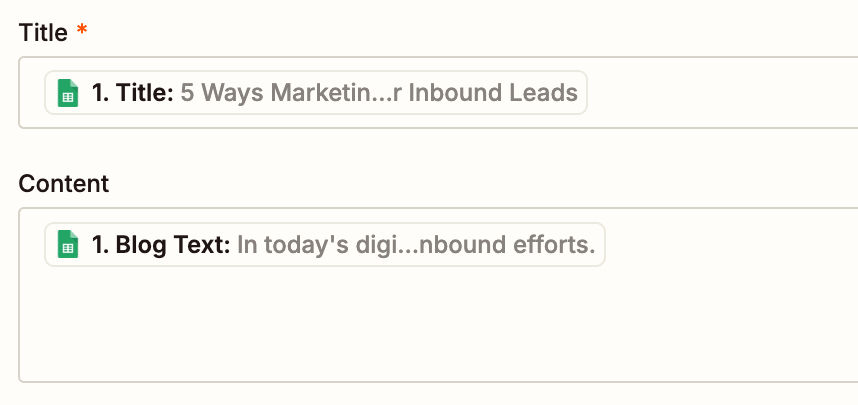
Task: Select the '1. Blog Text:' mapped field pill
Action: tap(324, 244)
